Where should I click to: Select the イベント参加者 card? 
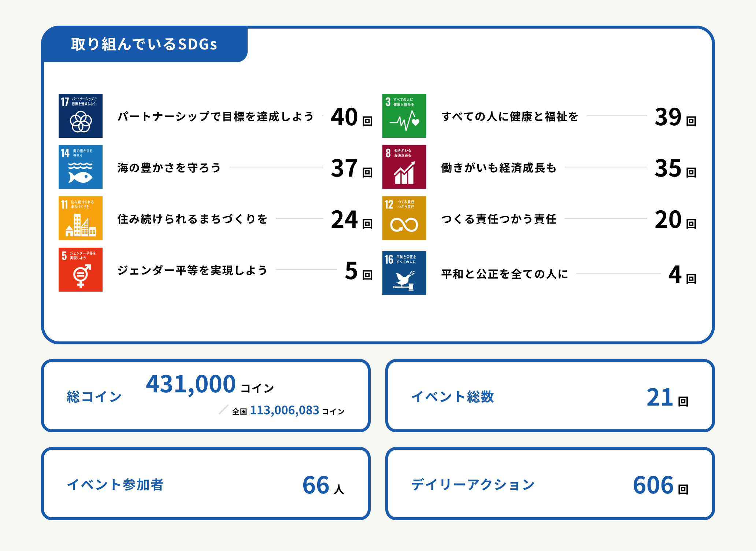205,484
